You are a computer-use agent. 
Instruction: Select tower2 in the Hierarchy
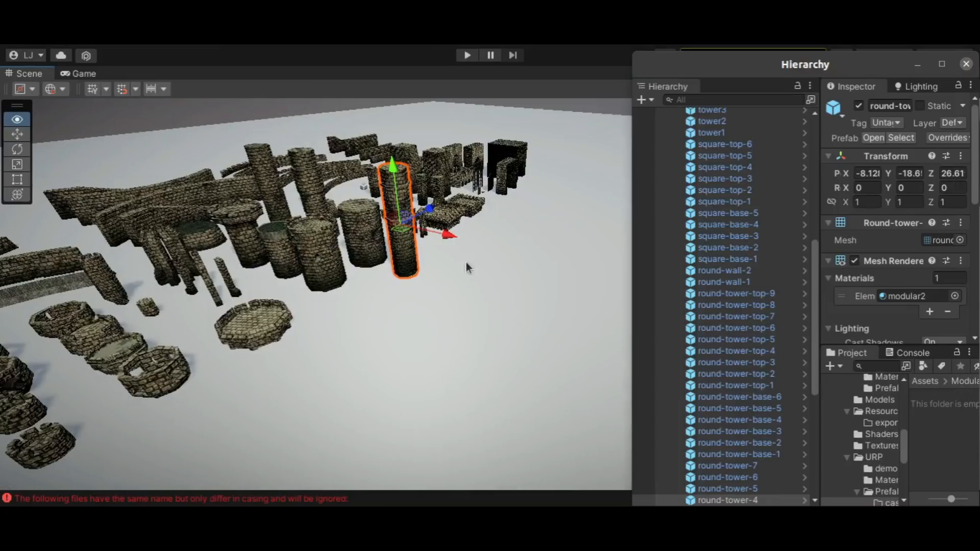coord(712,121)
